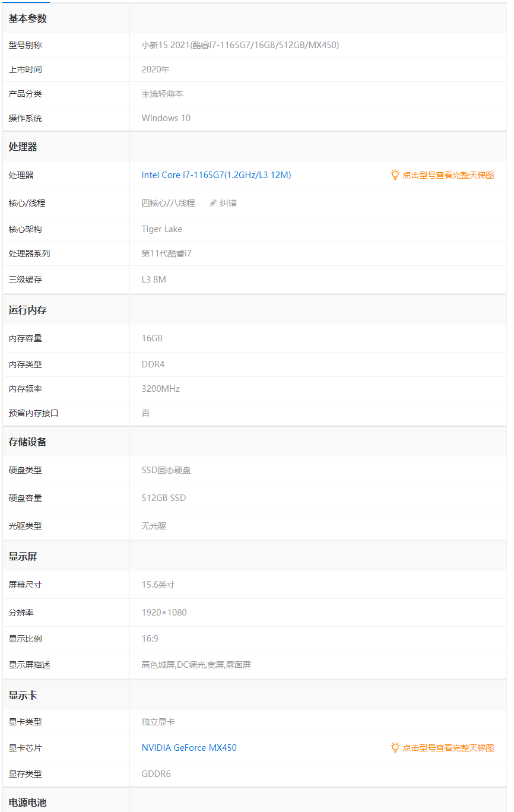Screen dimensions: 514x812
Task: Click the 显示屏 section header
Action: coord(23,556)
